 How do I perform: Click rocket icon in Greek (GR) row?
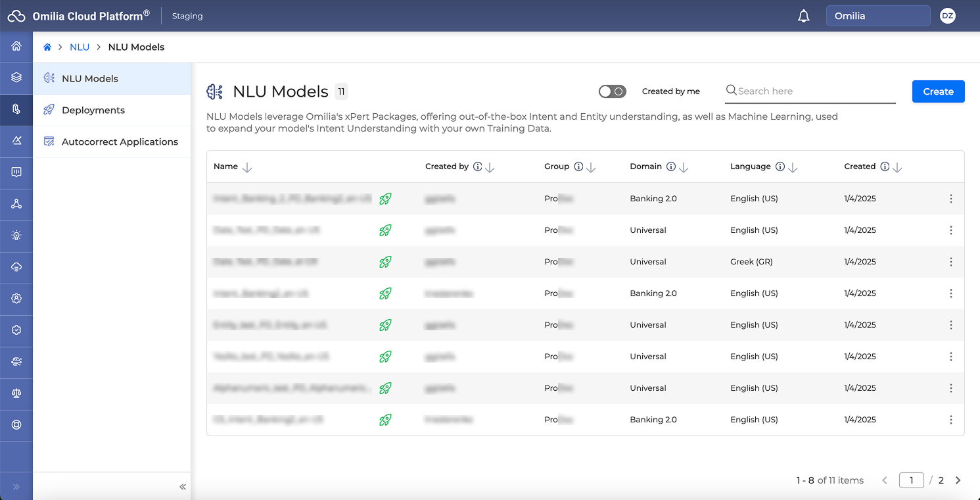click(x=385, y=262)
